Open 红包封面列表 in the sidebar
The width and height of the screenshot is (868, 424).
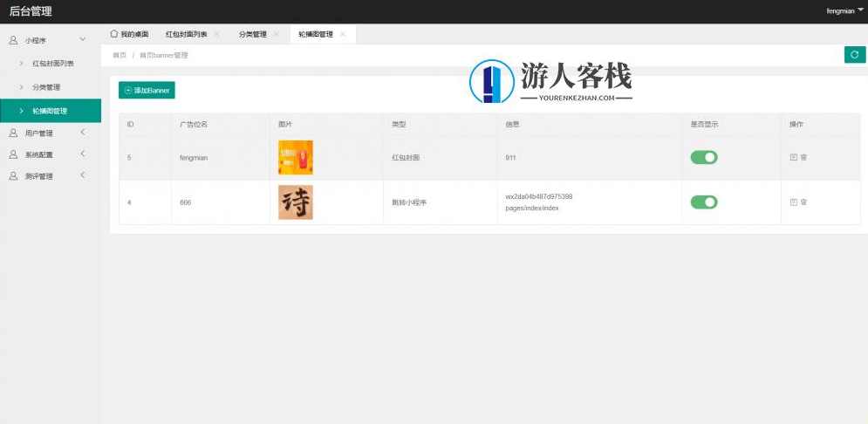pyautogui.click(x=51, y=64)
